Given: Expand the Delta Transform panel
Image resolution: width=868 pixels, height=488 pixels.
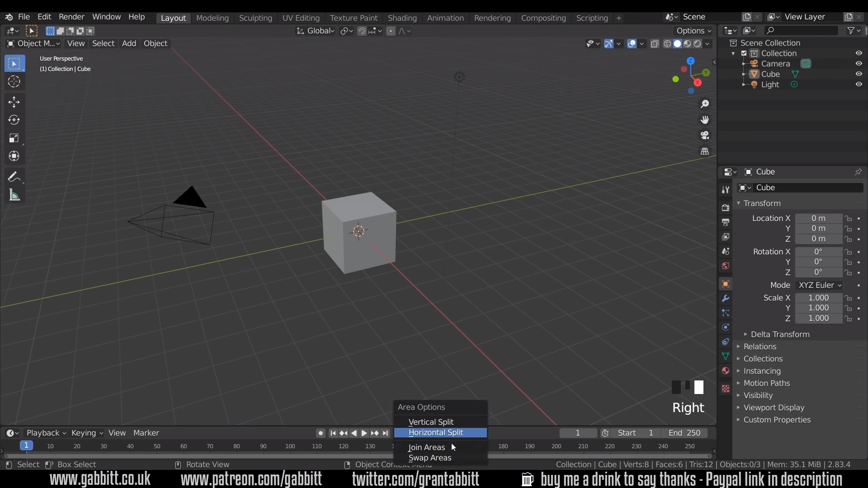Looking at the screenshot, I should (780, 334).
